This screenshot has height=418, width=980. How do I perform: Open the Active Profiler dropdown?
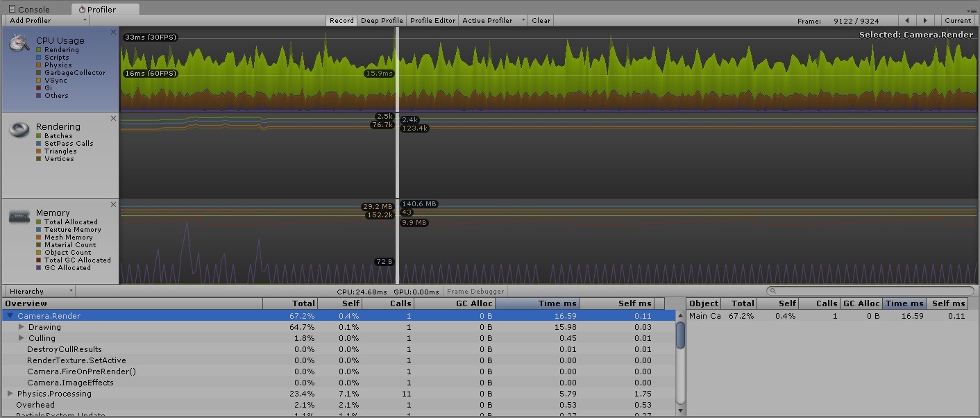click(493, 20)
